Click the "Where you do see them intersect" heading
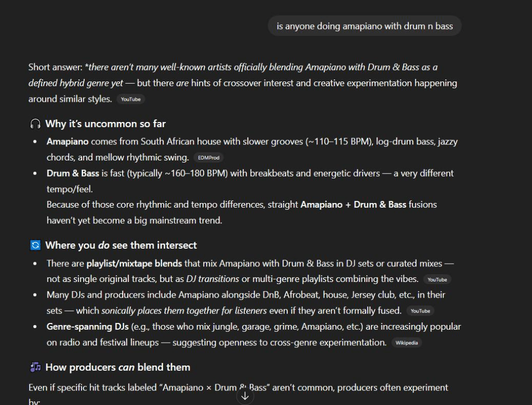The height and width of the screenshot is (405, 532). tap(121, 245)
